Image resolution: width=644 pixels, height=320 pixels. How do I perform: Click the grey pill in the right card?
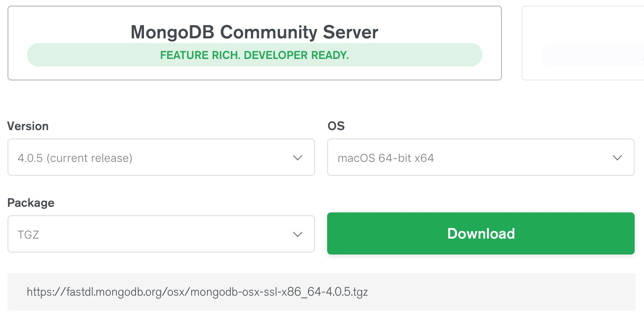pyautogui.click(x=593, y=55)
